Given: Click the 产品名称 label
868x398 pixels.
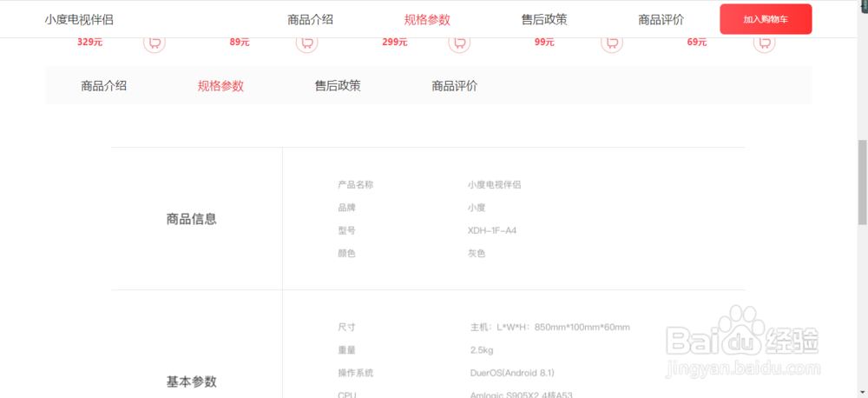Looking at the screenshot, I should [355, 185].
